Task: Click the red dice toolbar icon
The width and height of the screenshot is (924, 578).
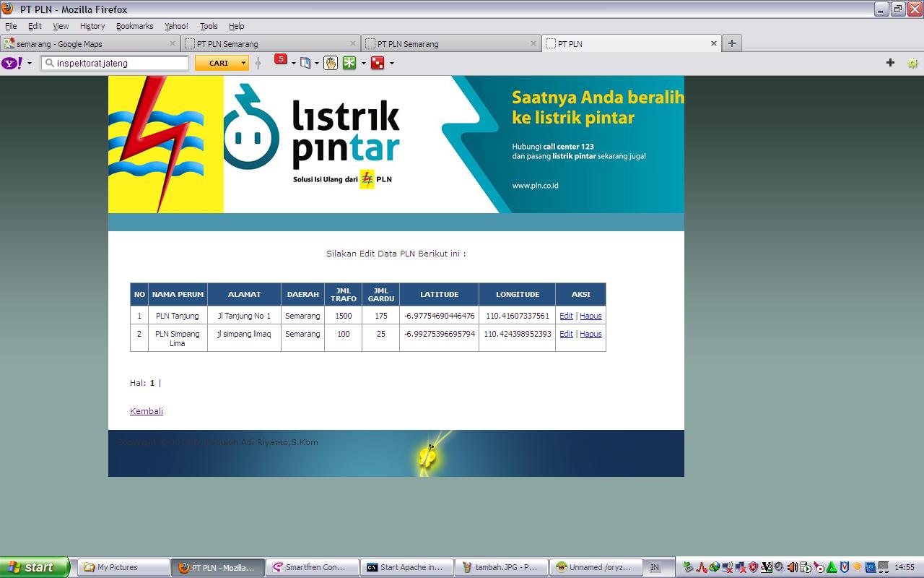Action: click(377, 64)
